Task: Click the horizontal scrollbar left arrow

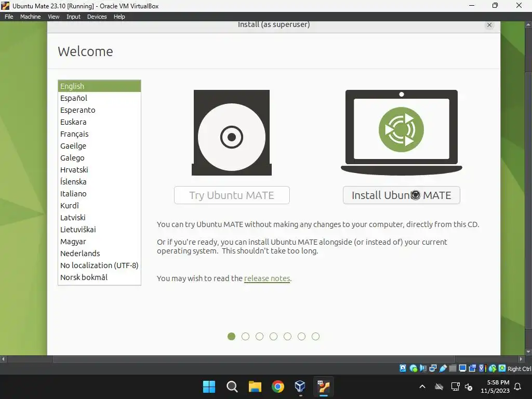Action: click(3, 359)
